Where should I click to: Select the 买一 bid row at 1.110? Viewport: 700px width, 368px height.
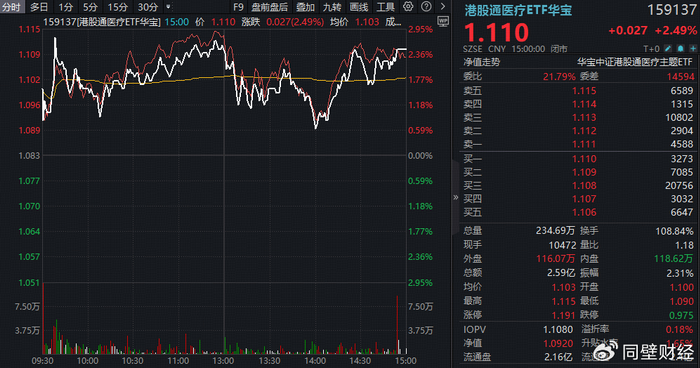point(578,159)
